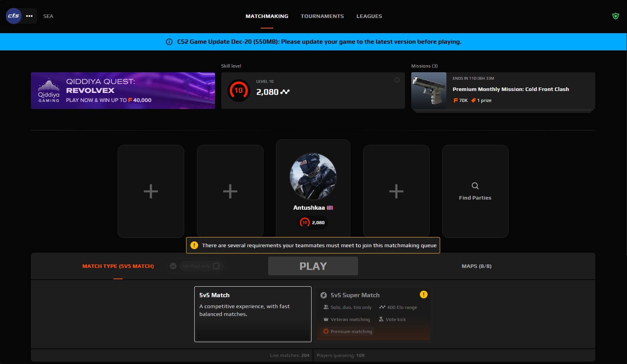Click the Solo, duo, trio only icon

pos(326,307)
